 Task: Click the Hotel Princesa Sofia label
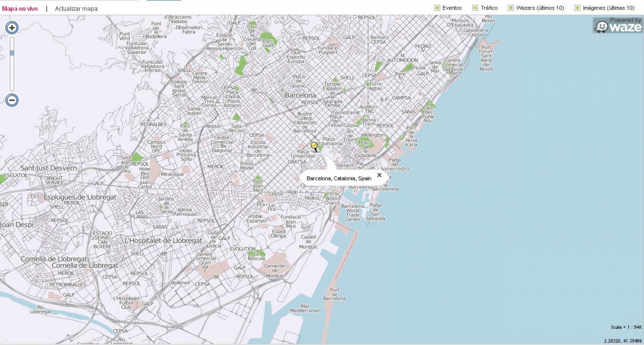(x=186, y=154)
